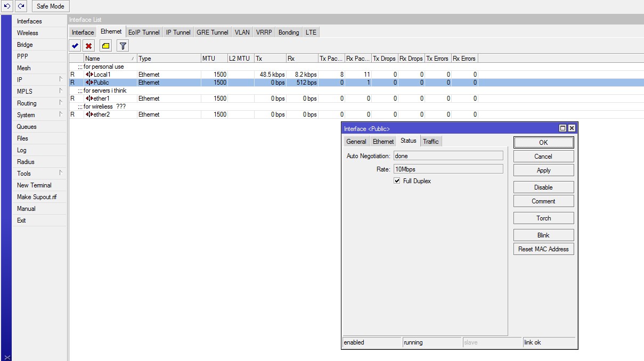Sort by the MTU column header
The height and width of the screenshot is (361, 644).
click(x=214, y=59)
